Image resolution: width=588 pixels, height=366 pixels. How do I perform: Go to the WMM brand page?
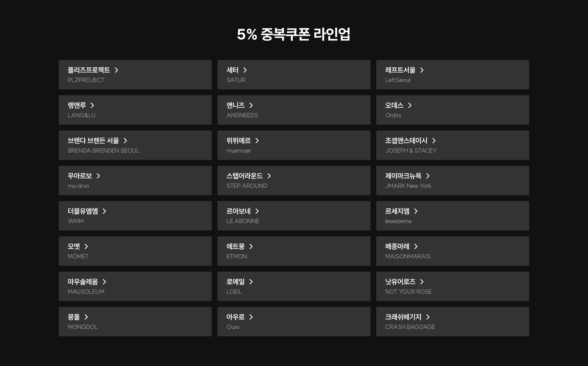[x=135, y=216]
